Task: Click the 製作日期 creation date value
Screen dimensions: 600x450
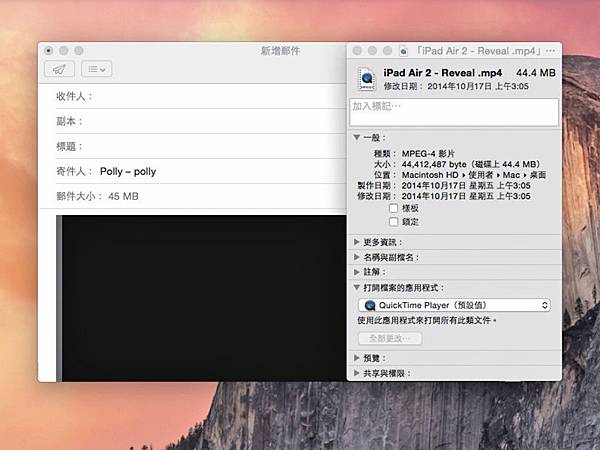Action: tap(466, 186)
